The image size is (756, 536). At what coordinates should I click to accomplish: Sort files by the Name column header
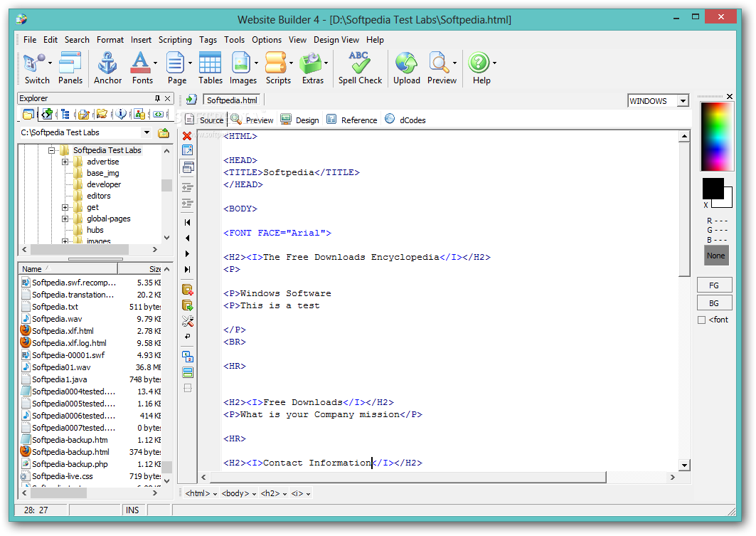(68, 269)
